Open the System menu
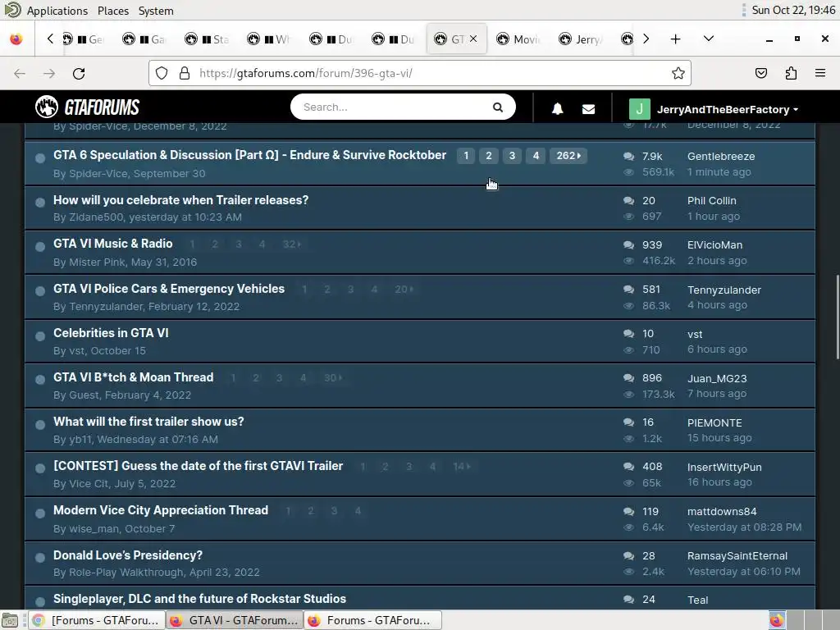 [155, 11]
